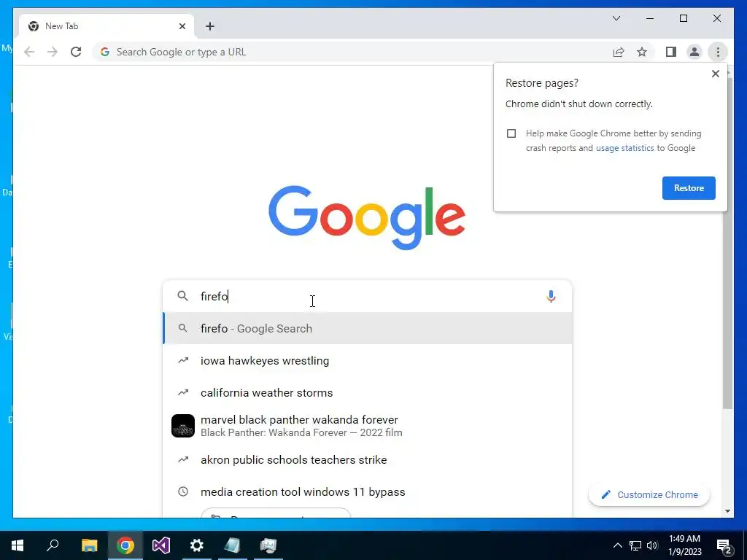Open the notepad-like taskbar app icon
This screenshot has height=560, width=747.
point(233,545)
